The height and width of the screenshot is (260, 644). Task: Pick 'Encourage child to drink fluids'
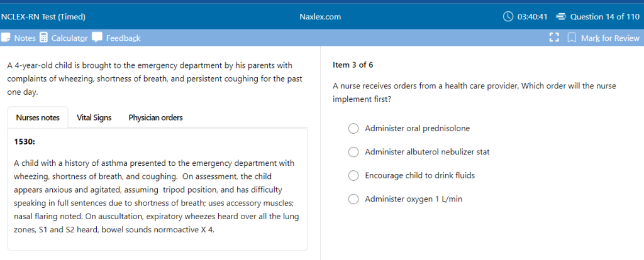[353, 176]
